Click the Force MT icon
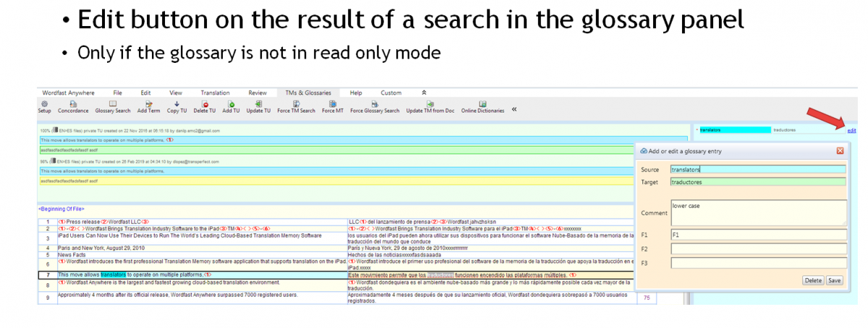Screen dimensions: 868x328 (x=333, y=104)
